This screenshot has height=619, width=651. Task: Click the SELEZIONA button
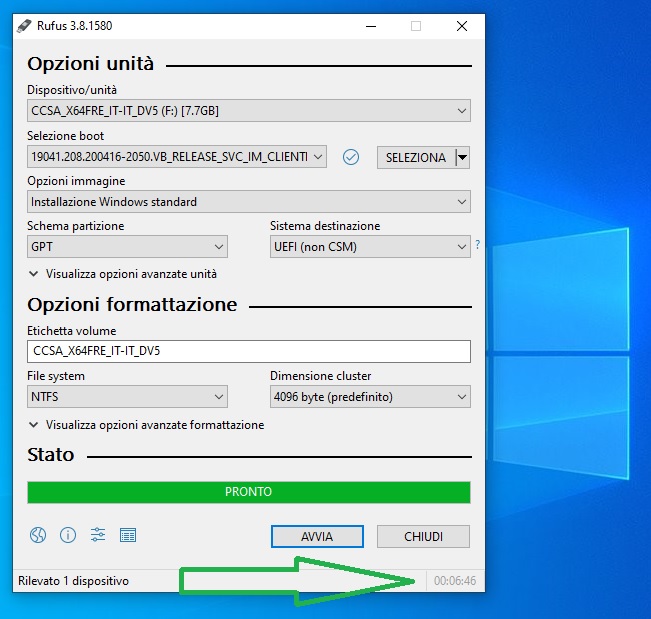click(x=416, y=157)
